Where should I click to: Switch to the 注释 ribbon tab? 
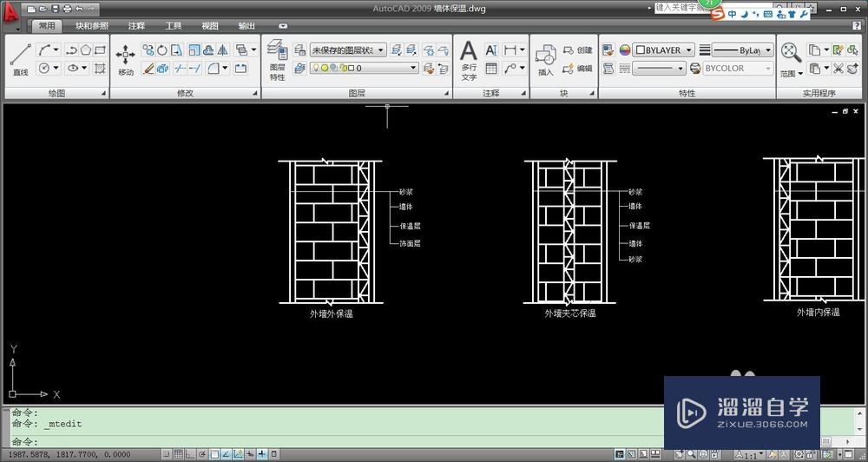pos(136,25)
